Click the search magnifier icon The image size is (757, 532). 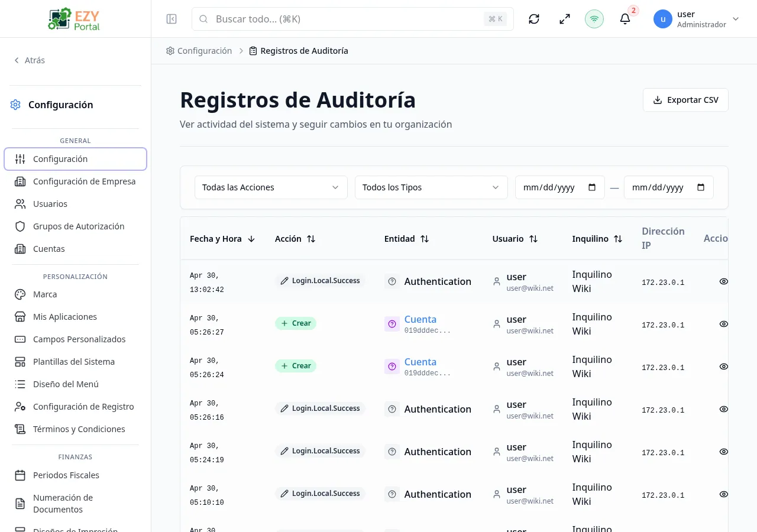[203, 19]
